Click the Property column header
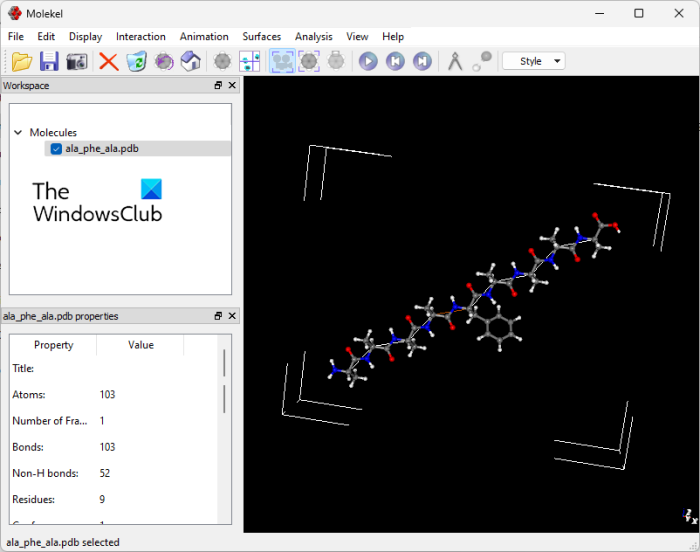This screenshot has width=700, height=552. point(53,345)
